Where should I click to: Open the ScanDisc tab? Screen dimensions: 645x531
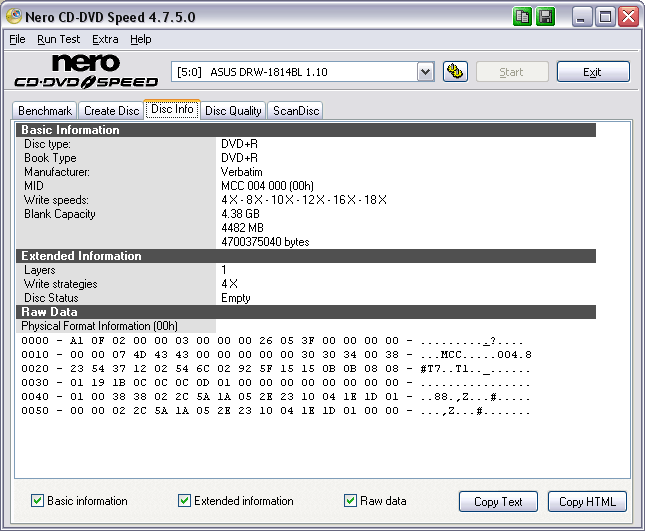296,111
